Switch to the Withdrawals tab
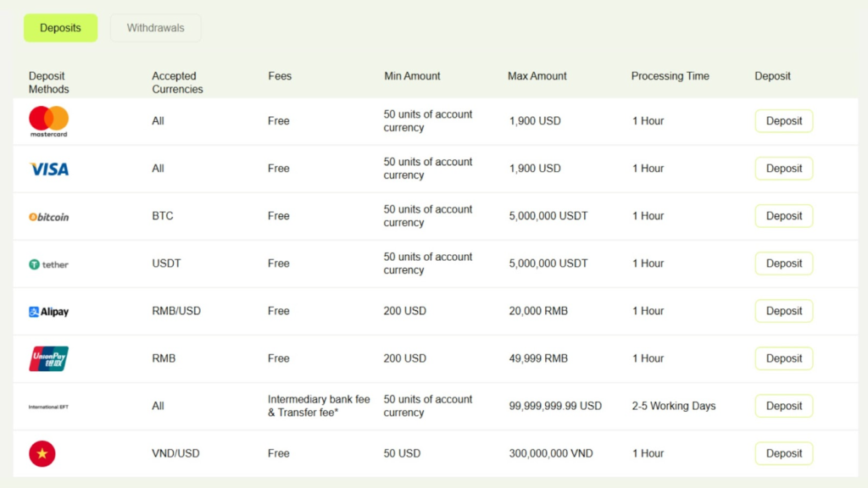The height and width of the screenshot is (488, 868). click(x=155, y=28)
